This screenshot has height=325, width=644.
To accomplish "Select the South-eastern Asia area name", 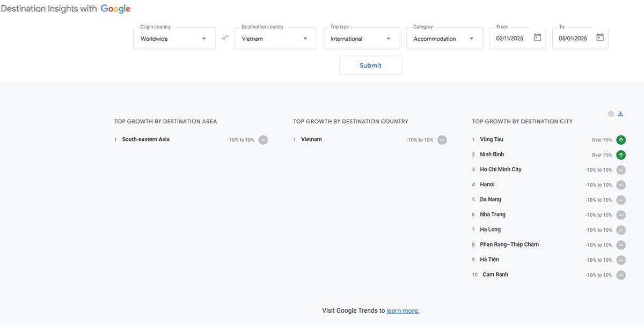I will (146, 139).
